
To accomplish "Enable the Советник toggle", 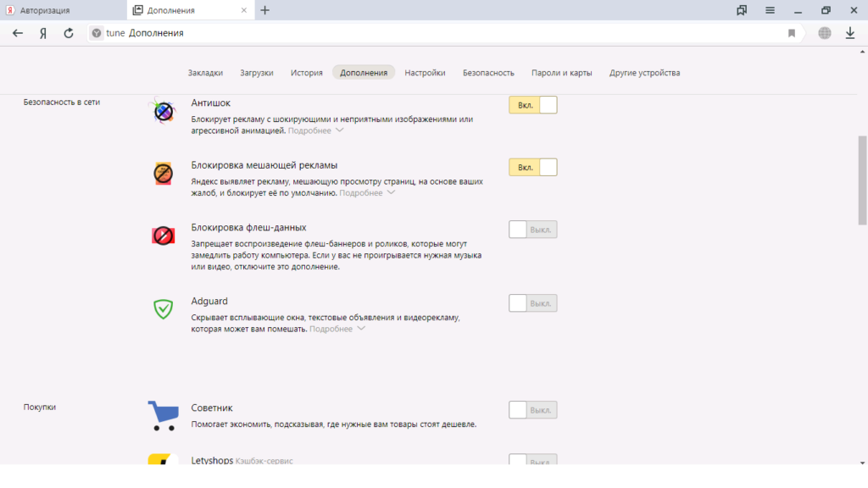I will [532, 410].
